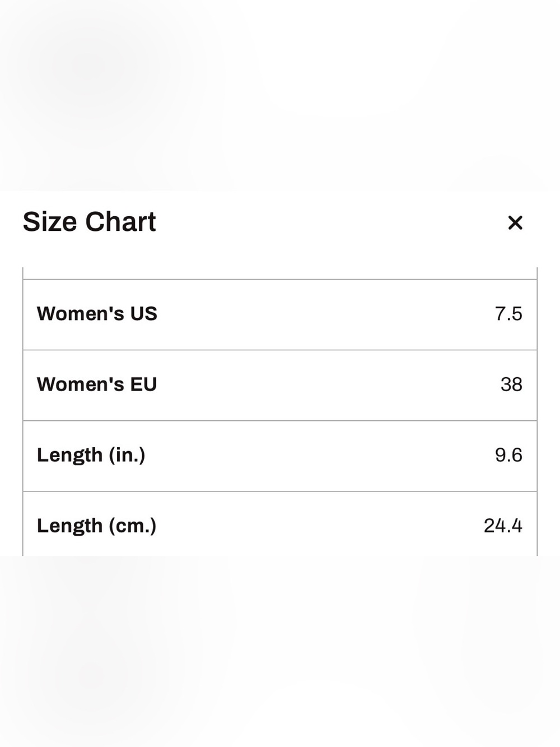Screen dimensions: 560x747
Task: Select the Women's EU row label
Action: click(x=97, y=384)
